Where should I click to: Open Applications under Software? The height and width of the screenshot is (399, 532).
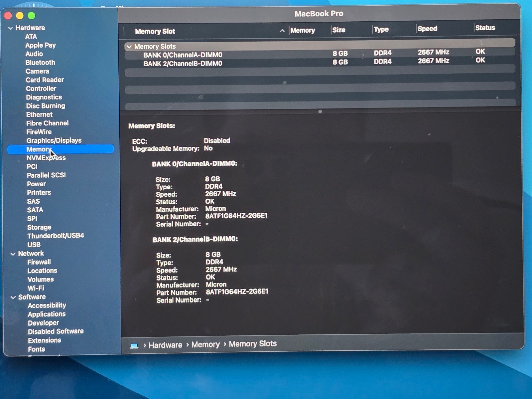pyautogui.click(x=47, y=314)
